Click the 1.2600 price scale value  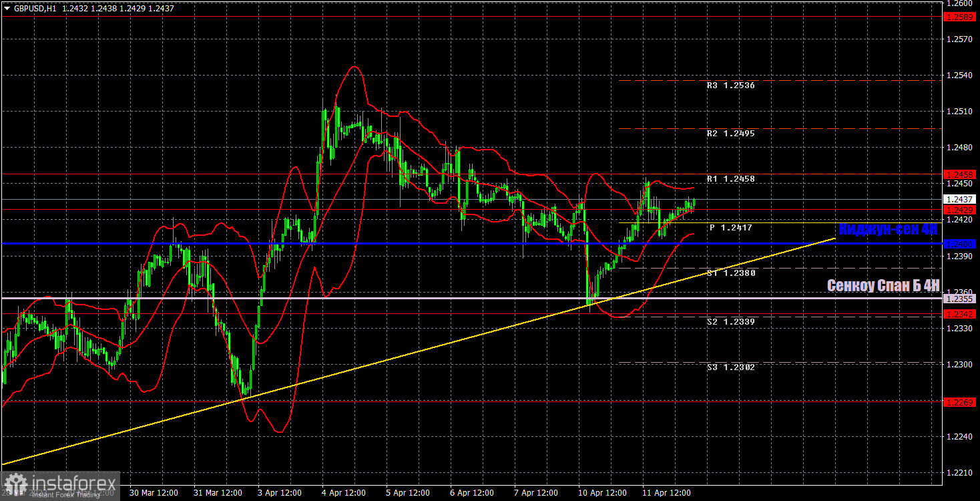959,3
